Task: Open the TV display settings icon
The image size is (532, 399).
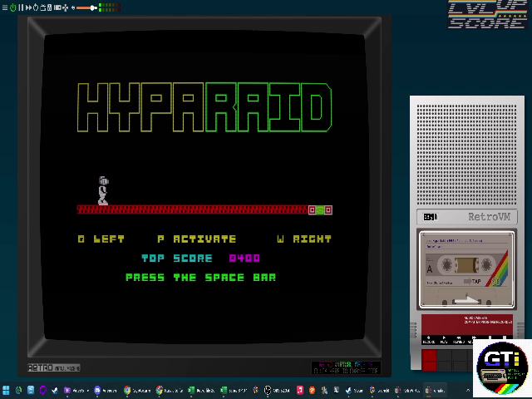Action: (42, 7)
